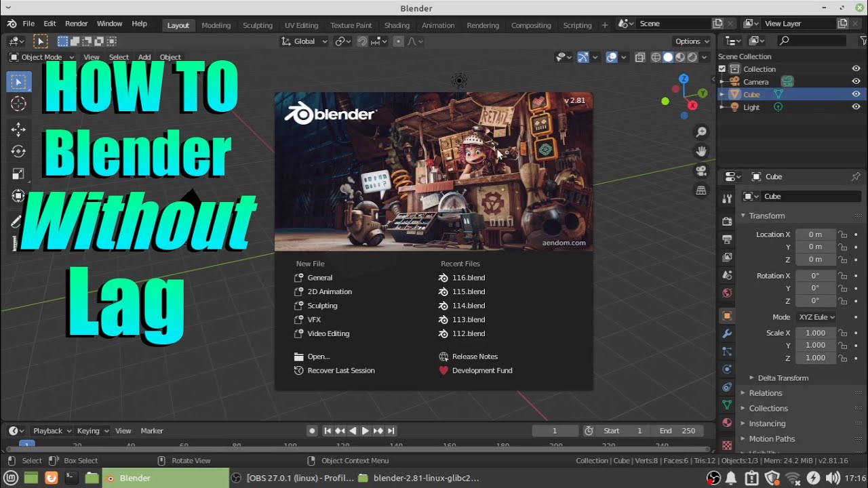Open the Render menu
The height and width of the screenshot is (488, 868).
pyautogui.click(x=77, y=24)
